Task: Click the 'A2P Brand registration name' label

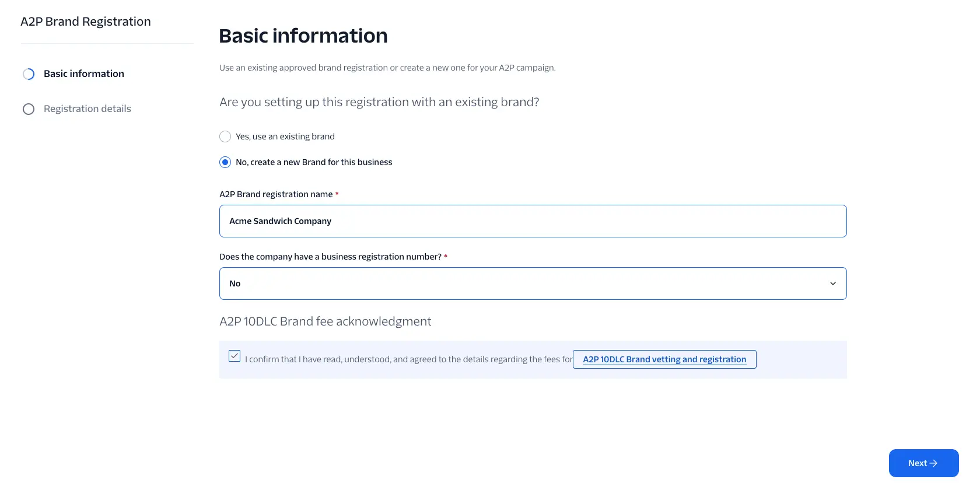Action: click(276, 194)
